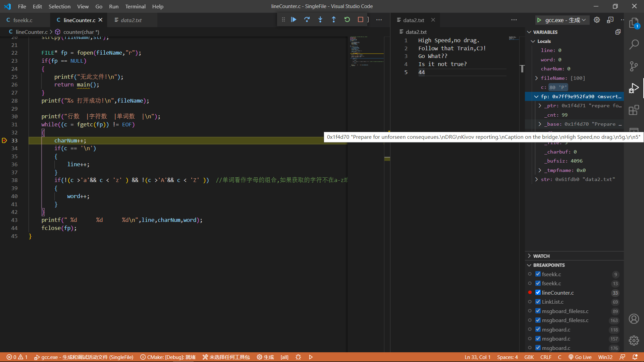Screen dimensions: 644x362
Task: Expand the _base member
Action: tap(540, 124)
